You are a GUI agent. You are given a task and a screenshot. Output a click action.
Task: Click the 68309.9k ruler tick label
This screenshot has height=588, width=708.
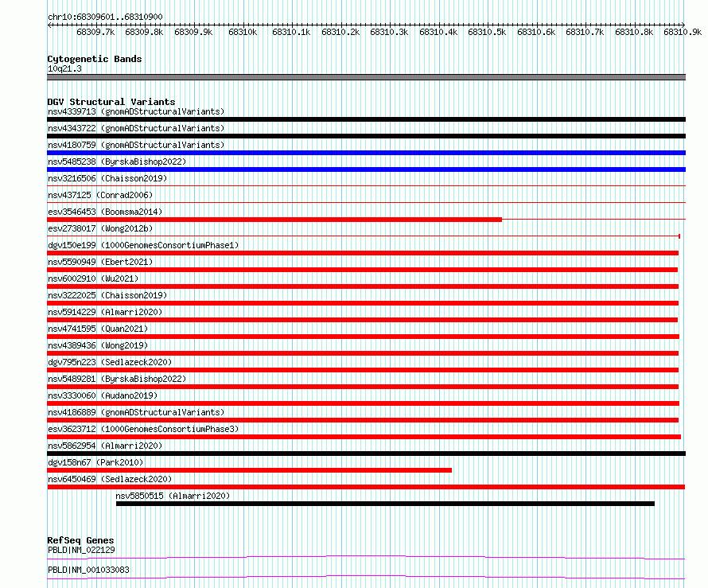tap(193, 32)
